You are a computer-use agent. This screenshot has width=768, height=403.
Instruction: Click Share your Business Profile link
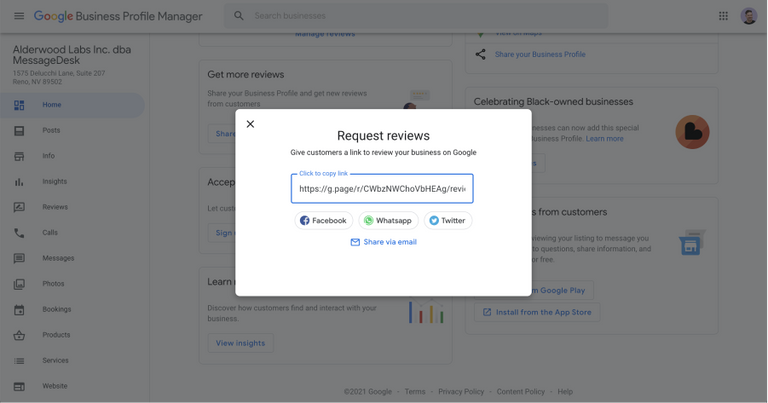(x=540, y=54)
